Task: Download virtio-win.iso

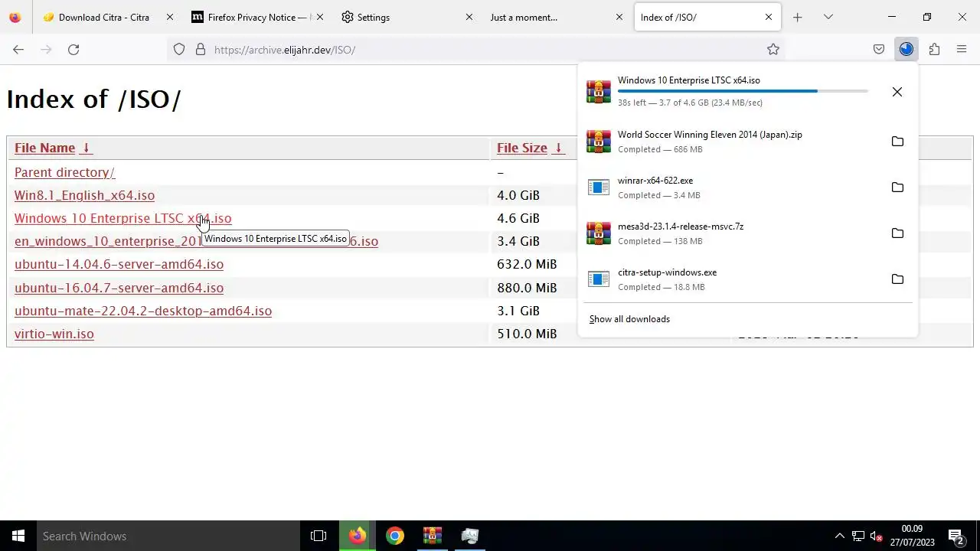Action: click(54, 334)
